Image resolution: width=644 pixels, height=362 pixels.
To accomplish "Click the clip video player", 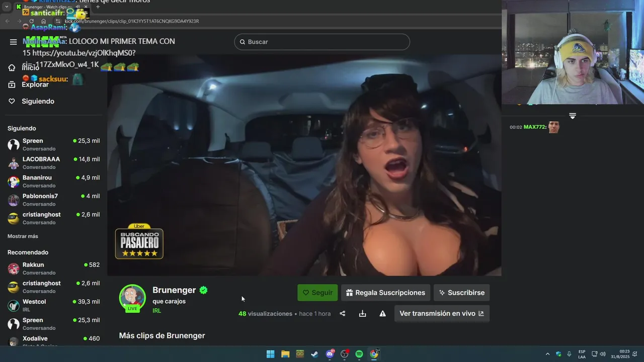I will 304,165.
